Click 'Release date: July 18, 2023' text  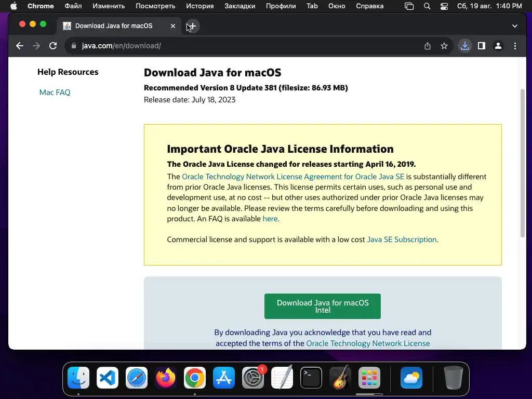click(x=190, y=100)
